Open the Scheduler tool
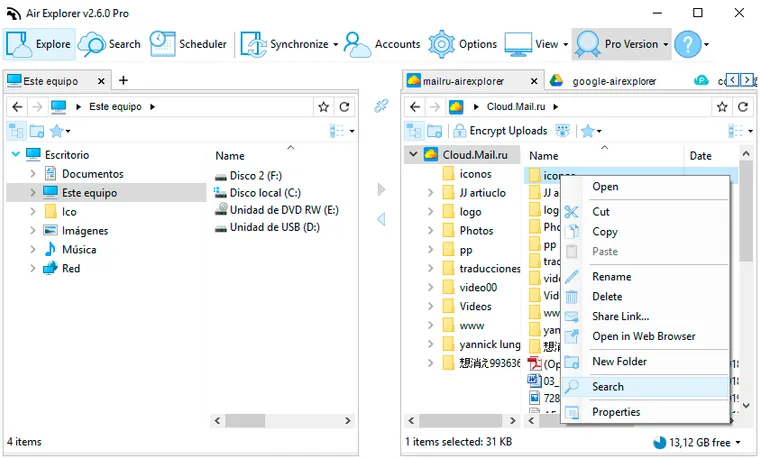The image size is (760, 459). 188,44
